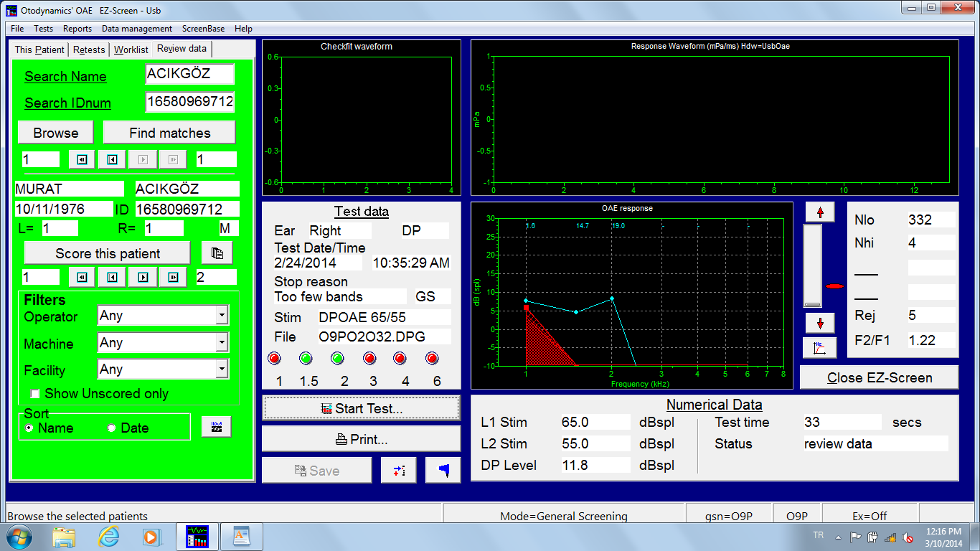Click the vertical slider beside OAE response graph
Screen dimensions: 980x551
pos(812,265)
